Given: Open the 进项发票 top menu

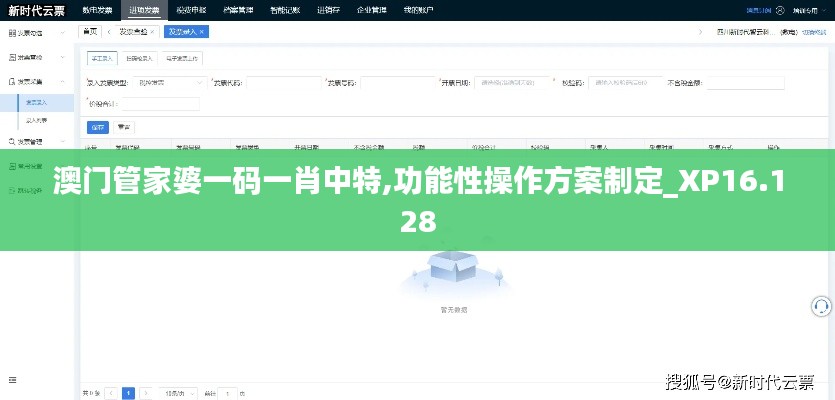Looking at the screenshot, I should 144,10.
